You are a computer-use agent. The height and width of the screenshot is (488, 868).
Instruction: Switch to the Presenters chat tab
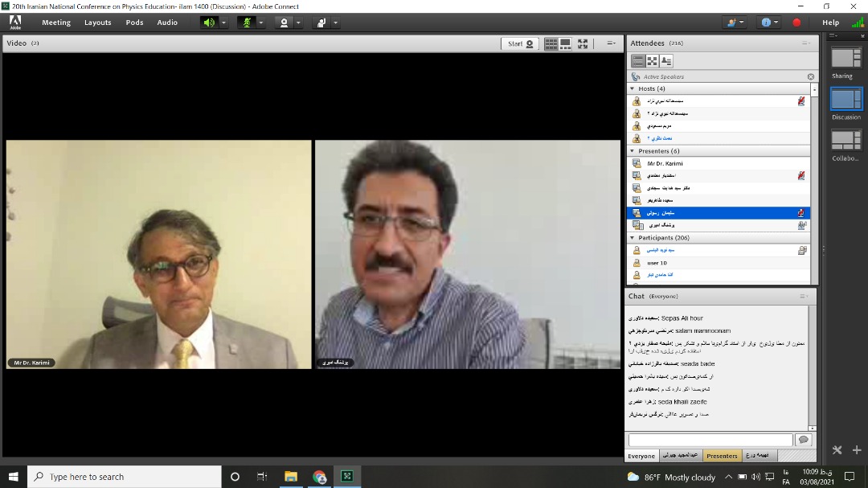point(721,456)
